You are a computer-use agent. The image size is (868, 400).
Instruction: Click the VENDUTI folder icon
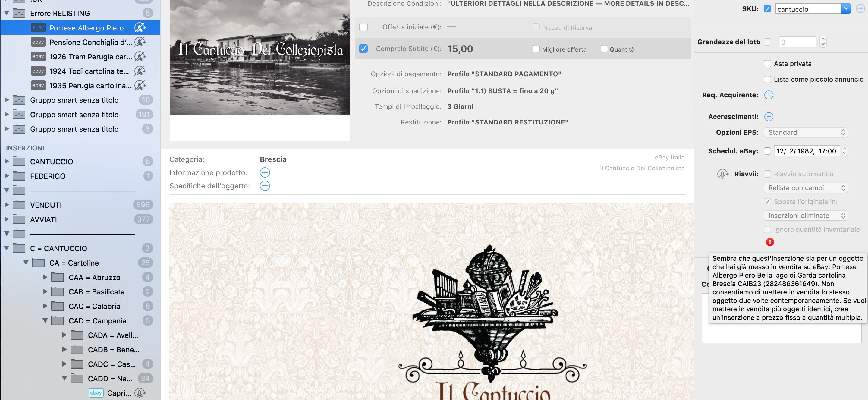(x=19, y=205)
